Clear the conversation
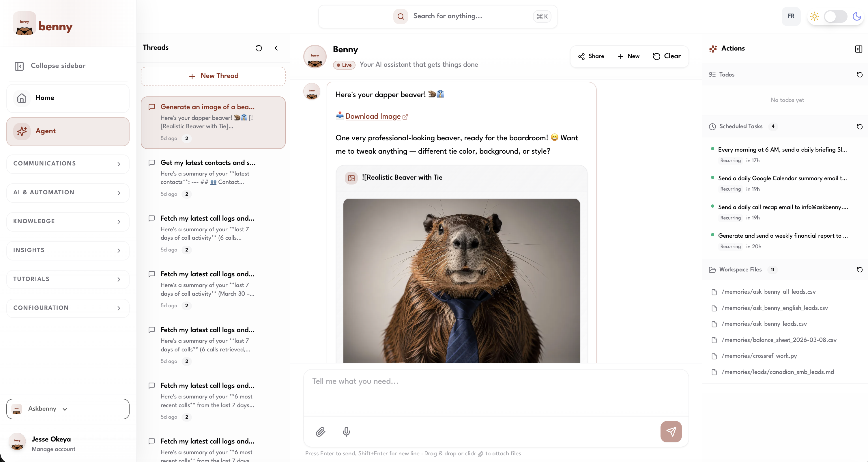Screen dimensions: 868x462 point(667,56)
